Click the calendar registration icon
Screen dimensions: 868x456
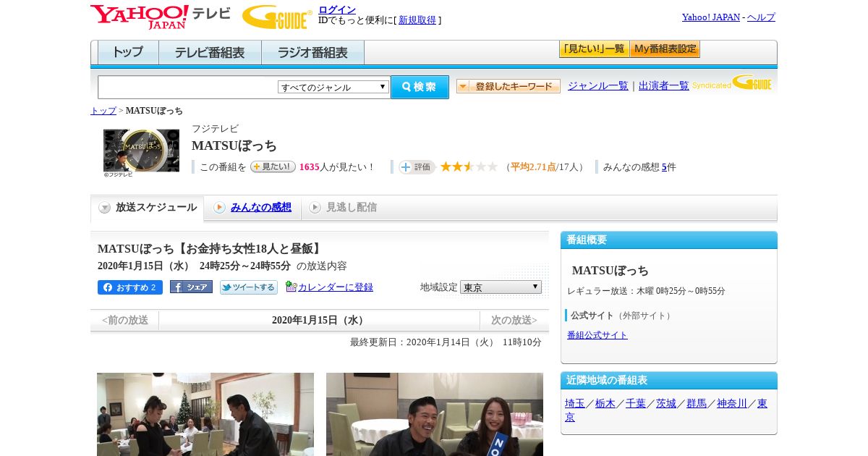coord(291,287)
